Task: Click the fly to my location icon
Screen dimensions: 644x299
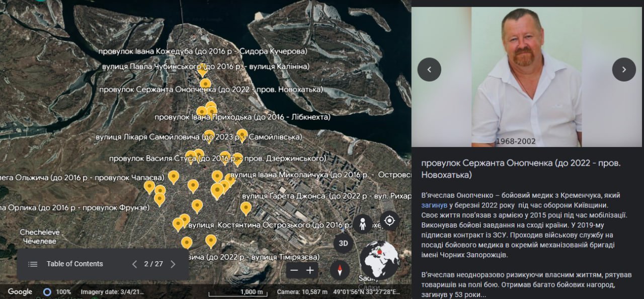Action: (389, 220)
